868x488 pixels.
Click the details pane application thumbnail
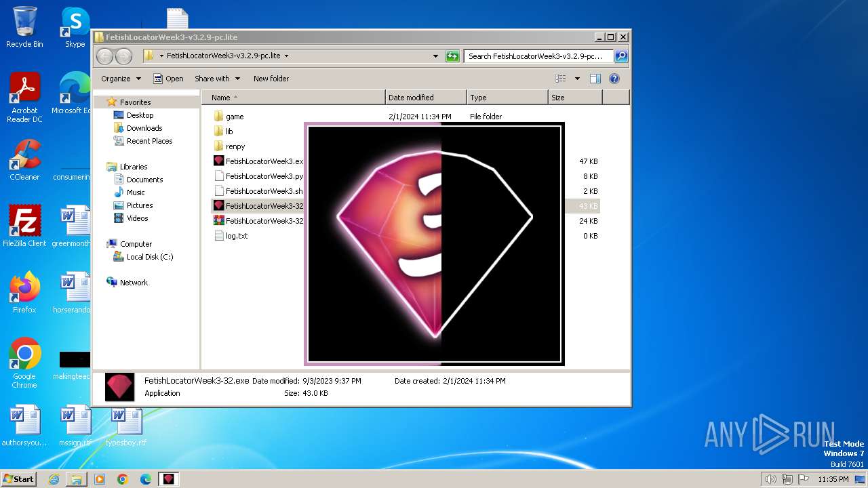point(119,387)
